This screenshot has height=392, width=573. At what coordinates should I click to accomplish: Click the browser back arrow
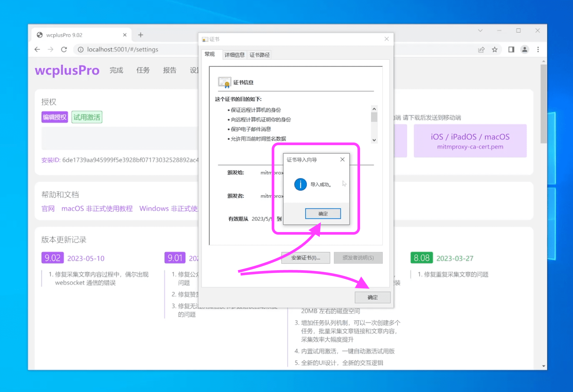pyautogui.click(x=37, y=50)
